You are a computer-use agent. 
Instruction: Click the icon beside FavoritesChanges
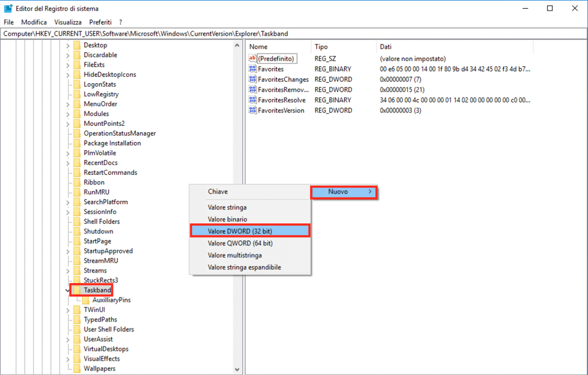252,79
